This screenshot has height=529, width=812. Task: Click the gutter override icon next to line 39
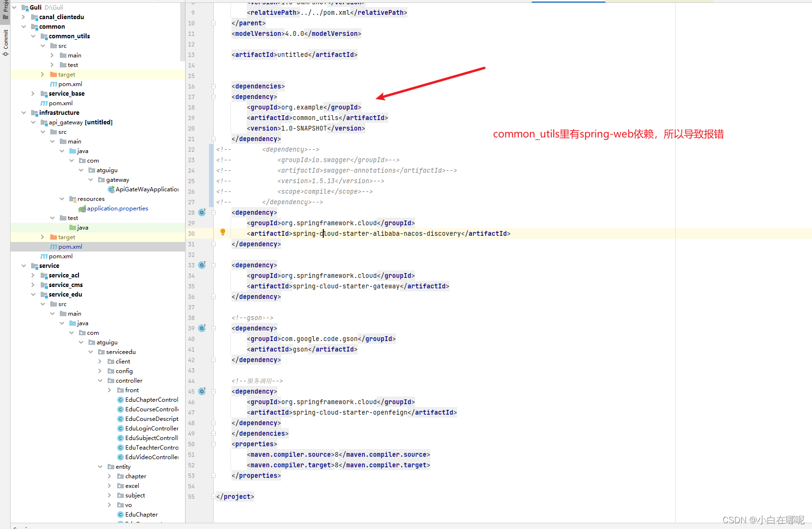[202, 328]
